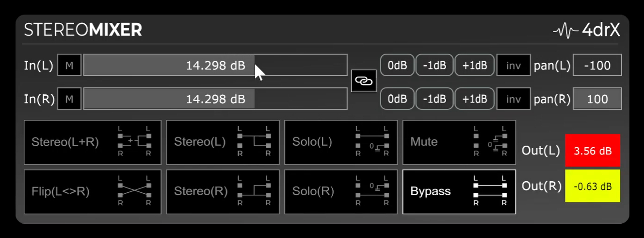Viewport: 644px width, 238px height.
Task: Select Flip(L<>R) channel swap mode
Action: pyautogui.click(x=92, y=191)
